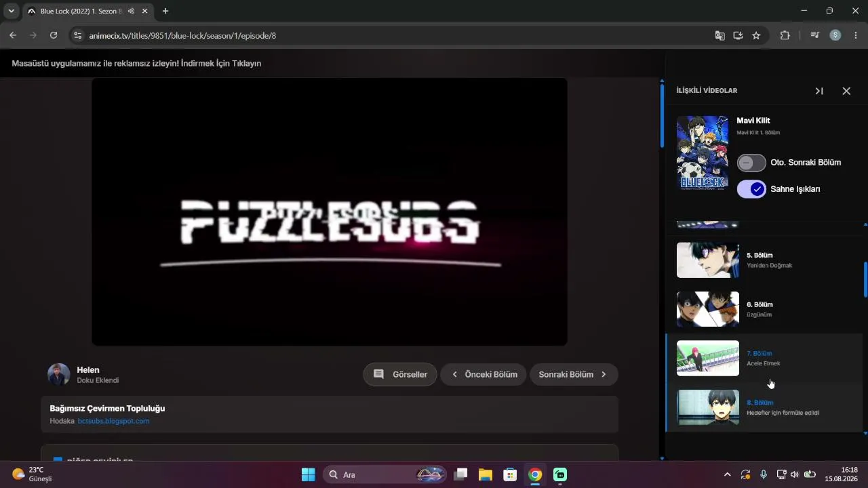Show hidden system tray icons
The image size is (868, 488).
728,474
